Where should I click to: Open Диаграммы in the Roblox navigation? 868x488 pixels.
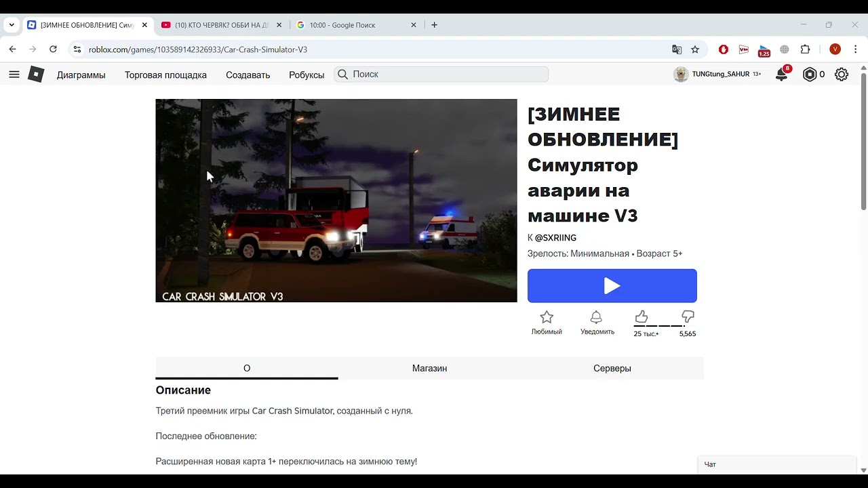[81, 75]
